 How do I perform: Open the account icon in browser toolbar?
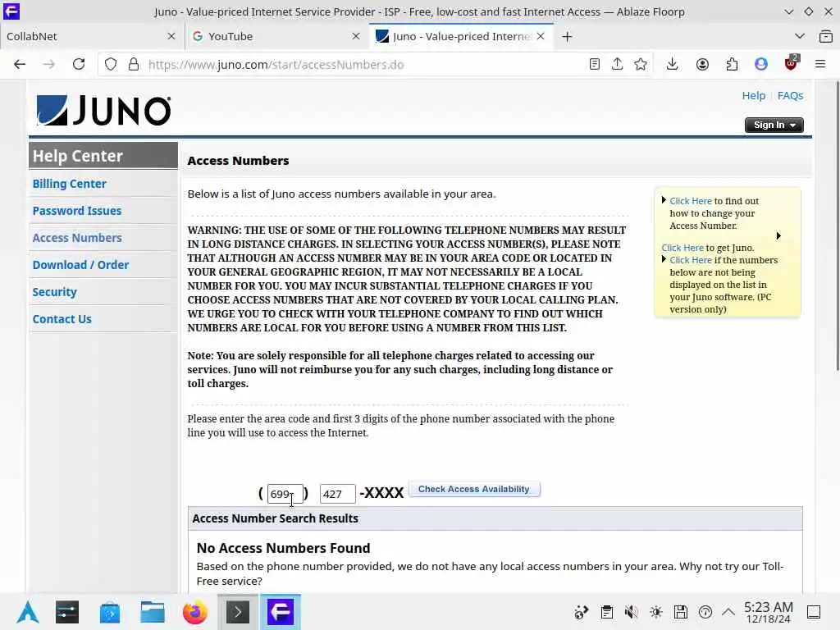click(702, 64)
